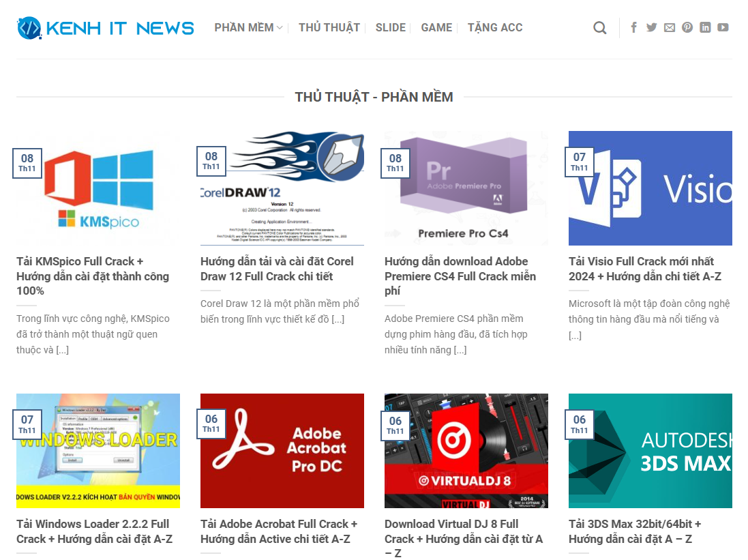
Task: Open the Adobe Acrobat Pro DC thumbnail
Action: point(282,451)
